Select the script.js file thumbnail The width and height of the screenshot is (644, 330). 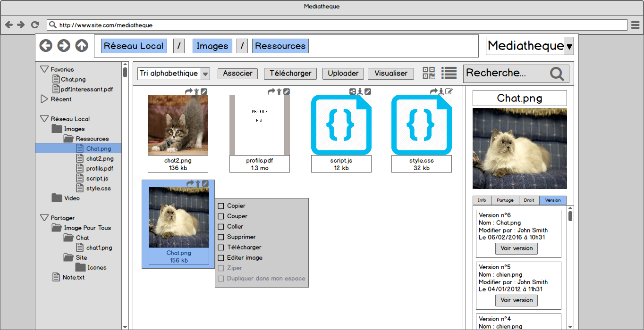(x=341, y=125)
